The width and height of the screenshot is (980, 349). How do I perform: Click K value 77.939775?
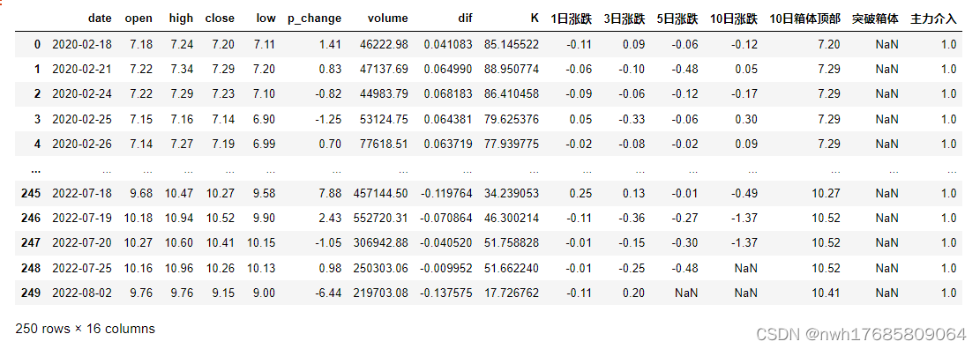[512, 144]
